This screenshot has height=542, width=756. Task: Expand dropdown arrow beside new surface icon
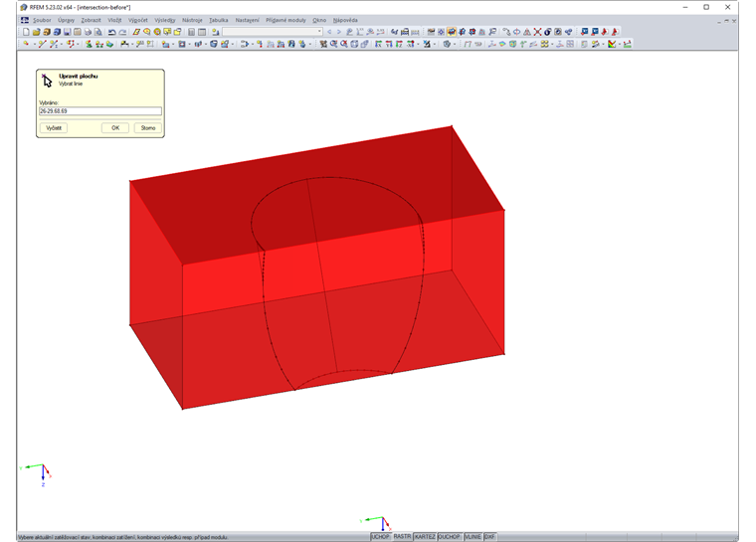(x=173, y=44)
